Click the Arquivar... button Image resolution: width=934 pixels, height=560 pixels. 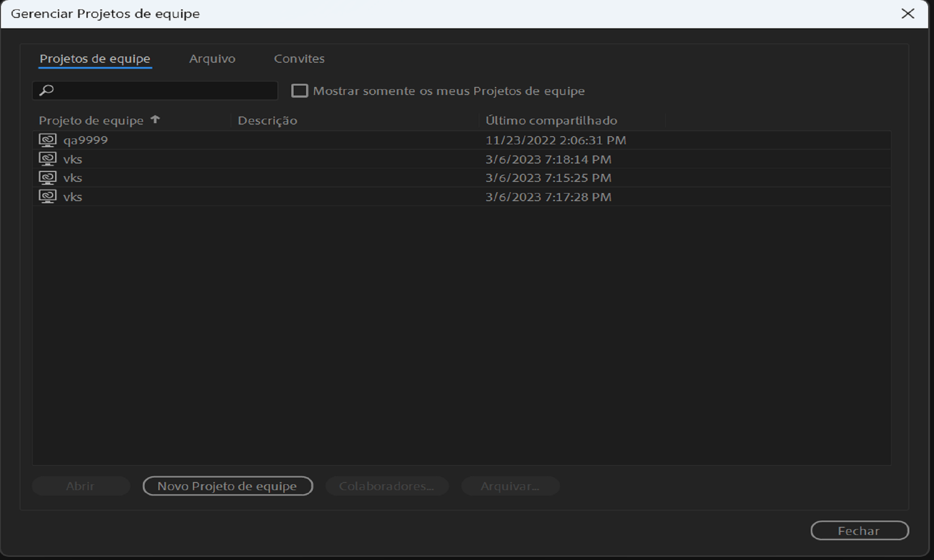(510, 486)
